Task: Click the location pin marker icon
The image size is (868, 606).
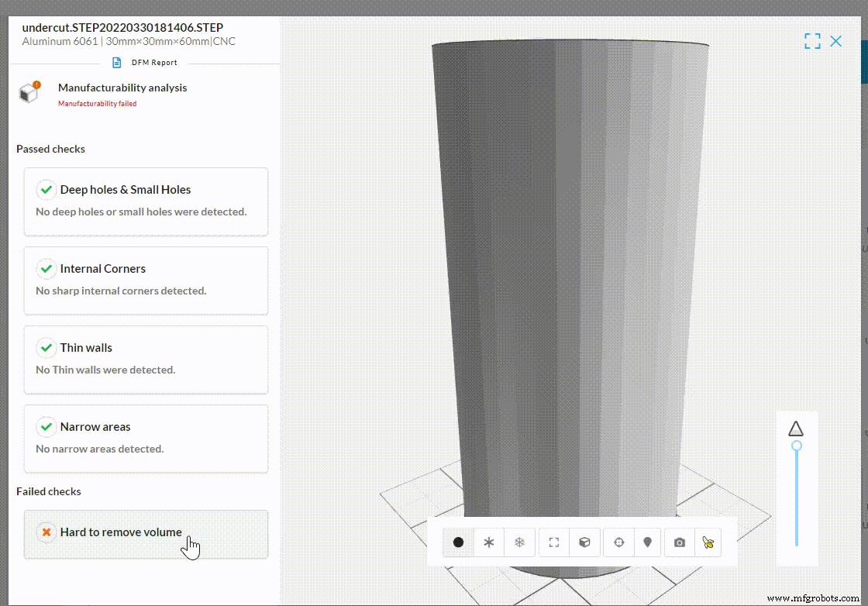Action: pos(649,542)
